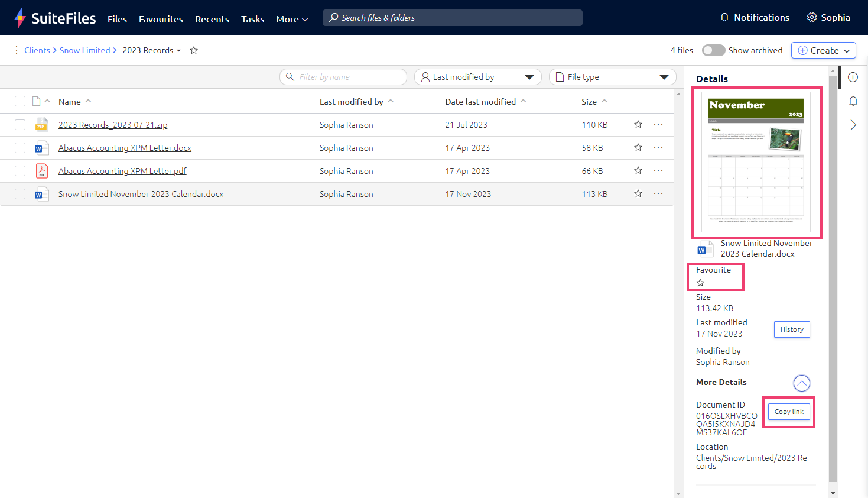Check the select-all checkbox in header
Image resolution: width=868 pixels, height=498 pixels.
(x=20, y=102)
